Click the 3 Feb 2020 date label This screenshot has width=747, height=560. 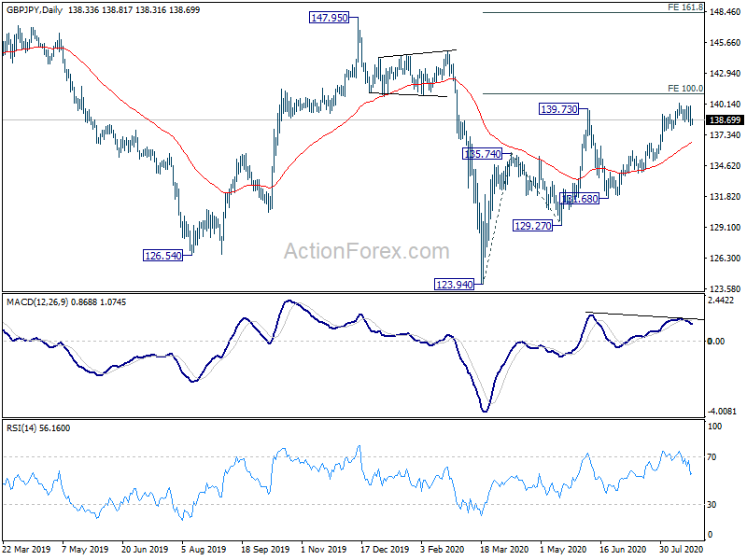point(442,550)
